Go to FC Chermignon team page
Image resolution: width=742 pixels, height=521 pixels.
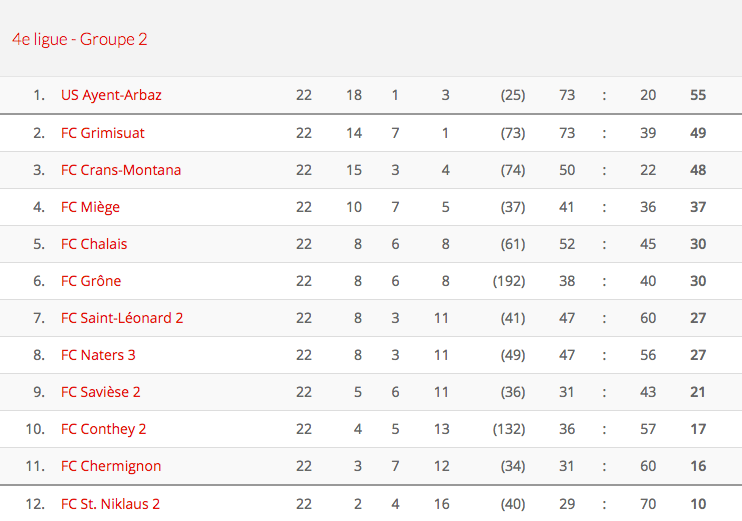coord(111,466)
